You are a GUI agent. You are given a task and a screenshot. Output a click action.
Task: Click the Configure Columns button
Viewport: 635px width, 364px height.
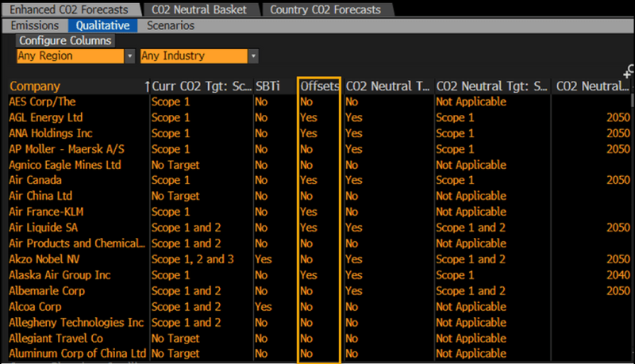pyautogui.click(x=65, y=41)
